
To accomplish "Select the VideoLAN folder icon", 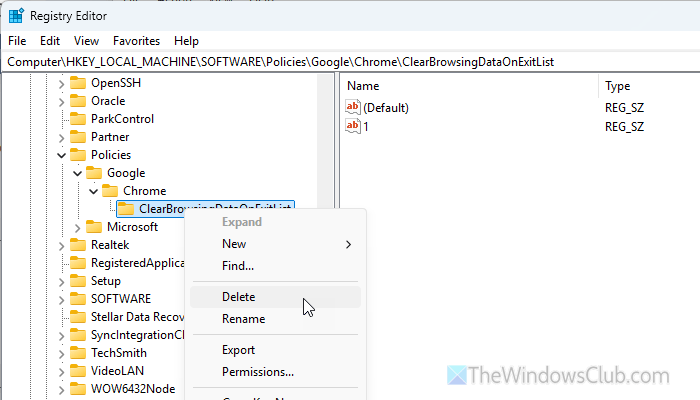I will click(x=78, y=371).
